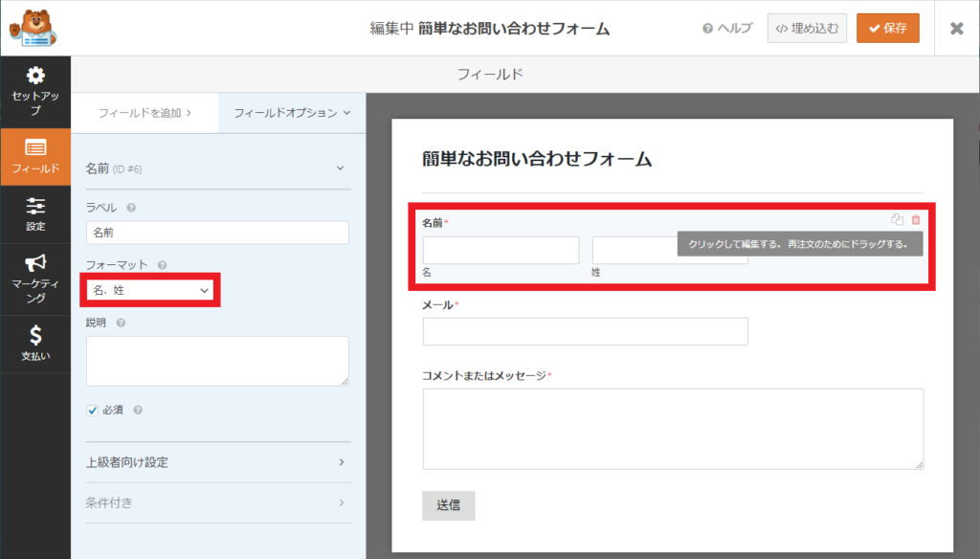Switch to the フィールドを追加 tab
Screen dimensions: 980x559
[145, 113]
